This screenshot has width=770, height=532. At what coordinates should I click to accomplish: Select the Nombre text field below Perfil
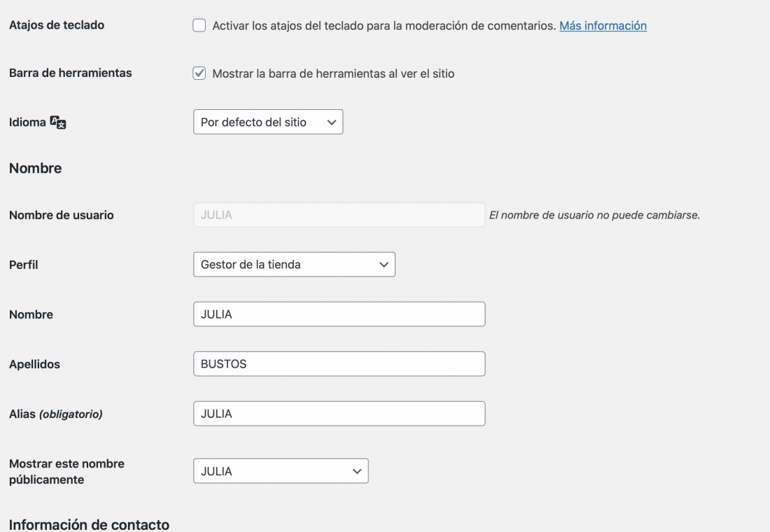[339, 314]
